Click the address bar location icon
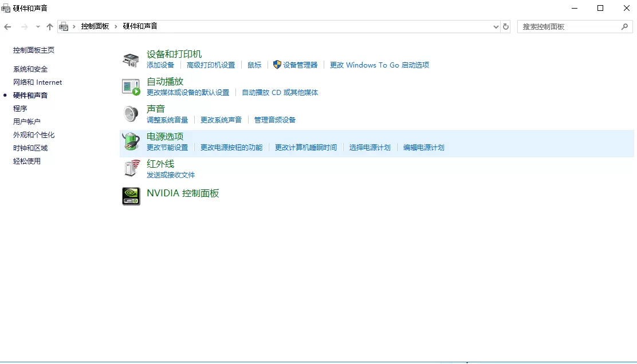Viewport: 637px width, 364px height. [64, 27]
